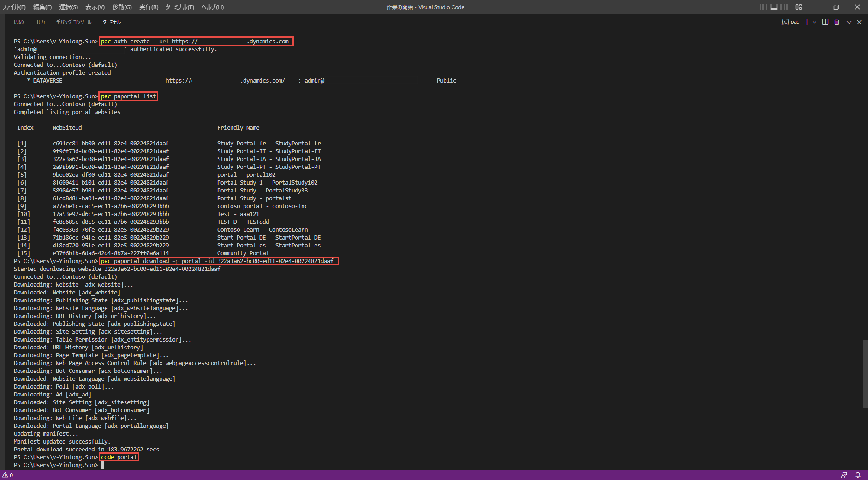Image resolution: width=868 pixels, height=480 pixels.
Task: Toggle the secondary side bar layout icon
Action: coord(784,7)
